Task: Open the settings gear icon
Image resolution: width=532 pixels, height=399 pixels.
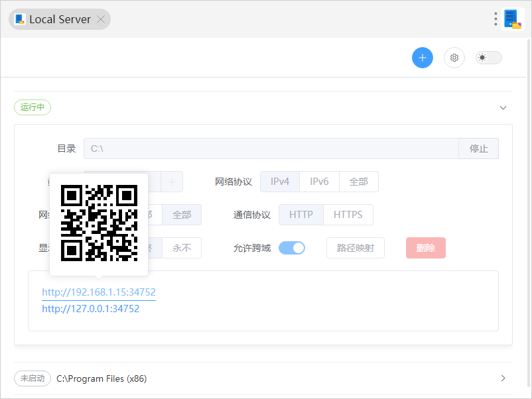Action: 454,58
